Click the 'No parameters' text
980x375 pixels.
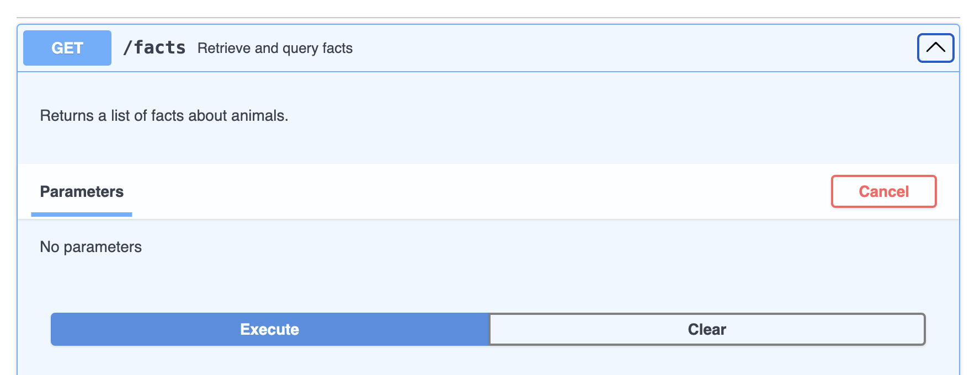tap(91, 247)
